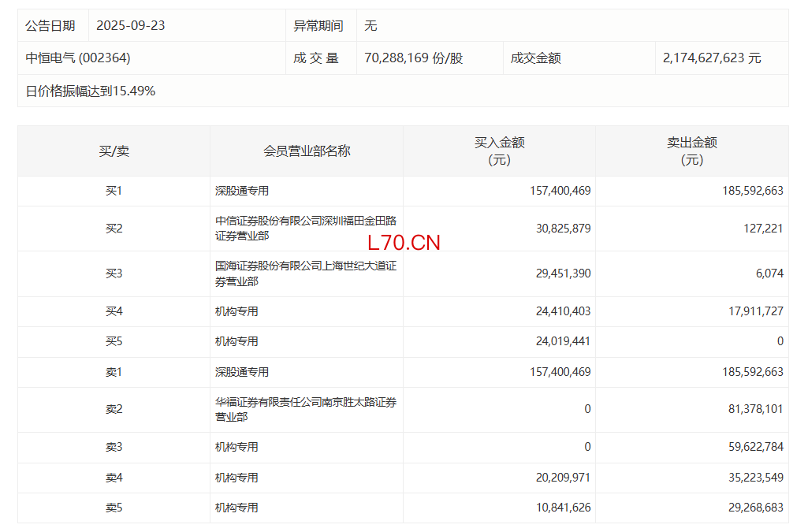Select the sell amount 81,378,101
Screen dimensions: 808x532
753,409
